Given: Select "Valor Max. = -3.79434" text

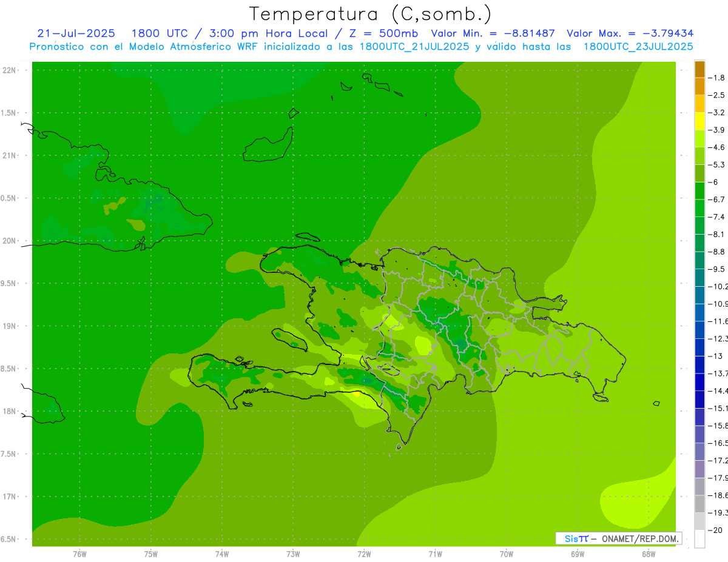Looking at the screenshot, I should pyautogui.click(x=630, y=33).
